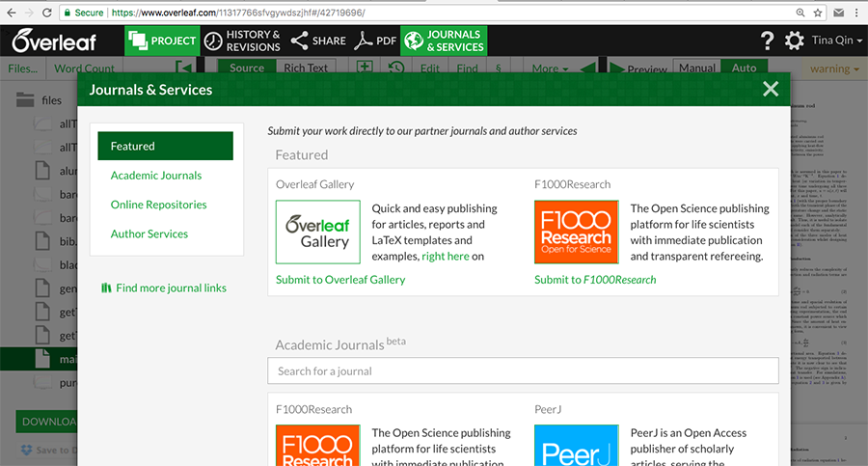Open History & Revisions
This screenshot has height=466, width=868.
(242, 41)
